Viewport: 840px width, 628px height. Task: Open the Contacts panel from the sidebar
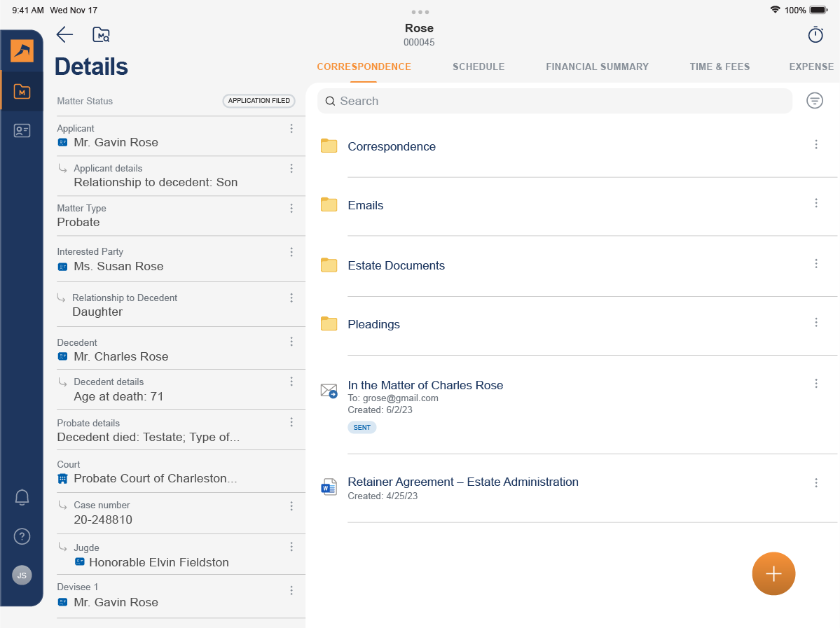coord(22,130)
